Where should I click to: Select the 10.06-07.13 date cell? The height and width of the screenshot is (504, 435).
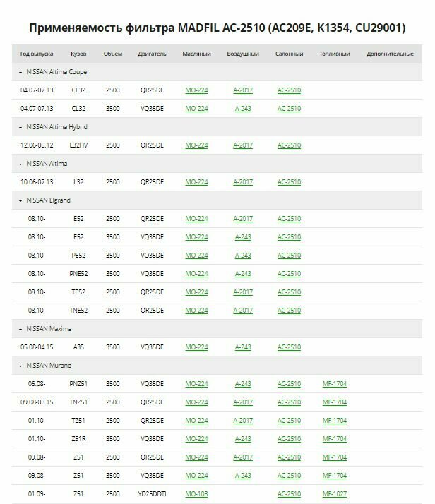[x=37, y=182]
